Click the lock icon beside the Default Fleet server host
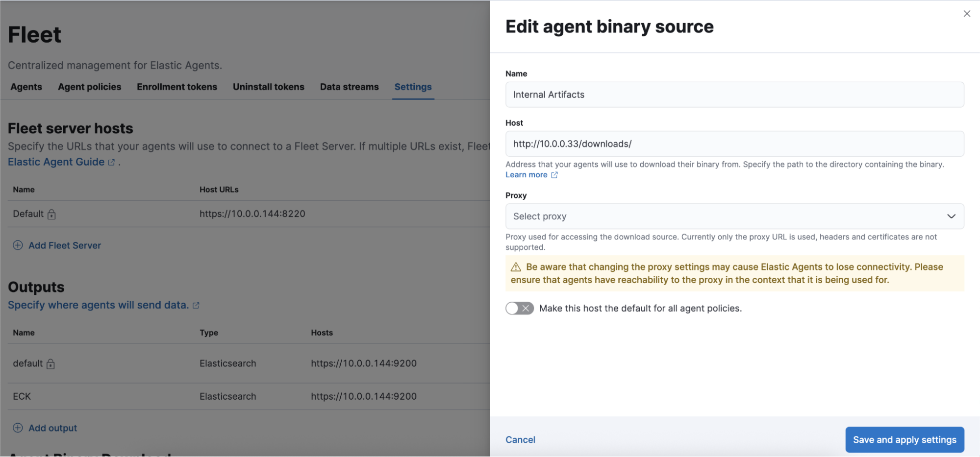This screenshot has width=980, height=457. click(x=52, y=214)
